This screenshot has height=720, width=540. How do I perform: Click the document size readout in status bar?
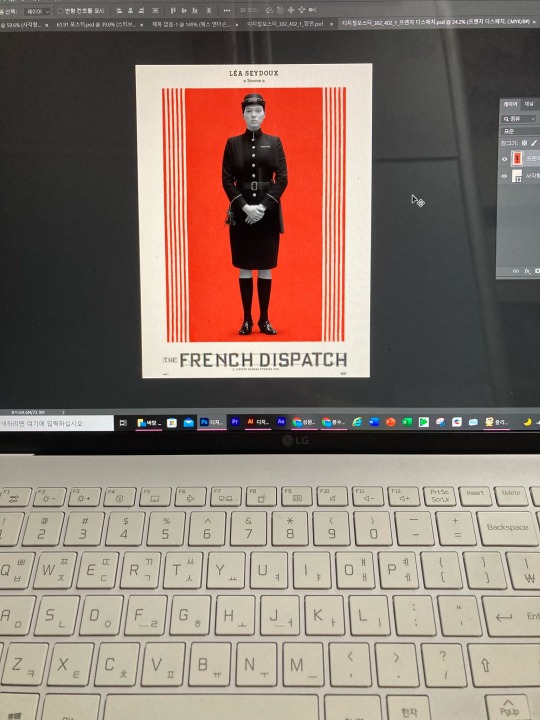pos(28,412)
